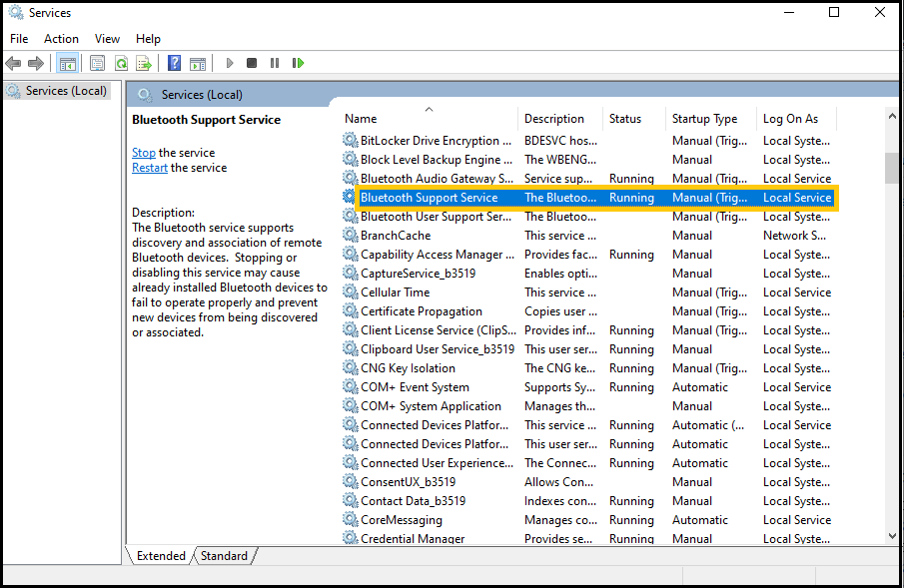Click the Stop the service link
Image resolution: width=904 pixels, height=588 pixels.
pyautogui.click(x=144, y=153)
